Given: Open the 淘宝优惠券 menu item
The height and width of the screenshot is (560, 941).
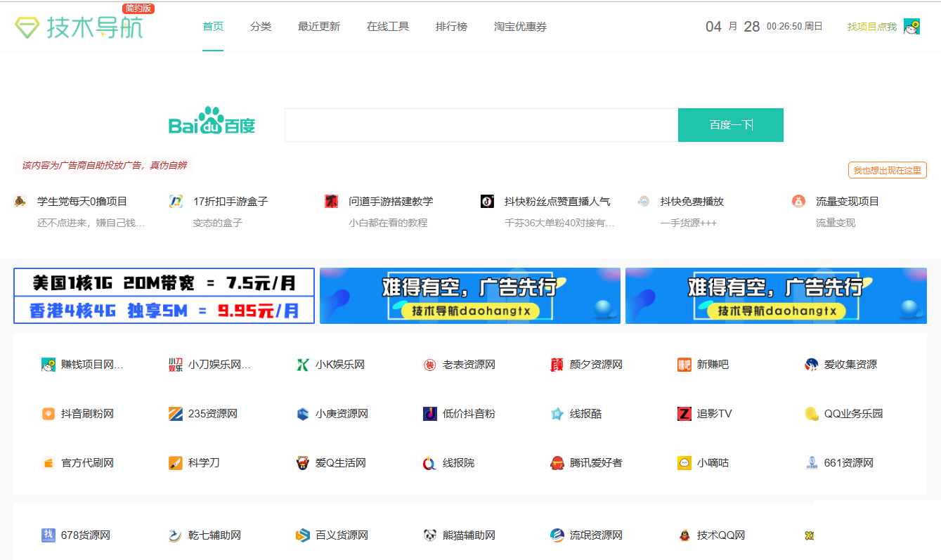Looking at the screenshot, I should tap(520, 27).
